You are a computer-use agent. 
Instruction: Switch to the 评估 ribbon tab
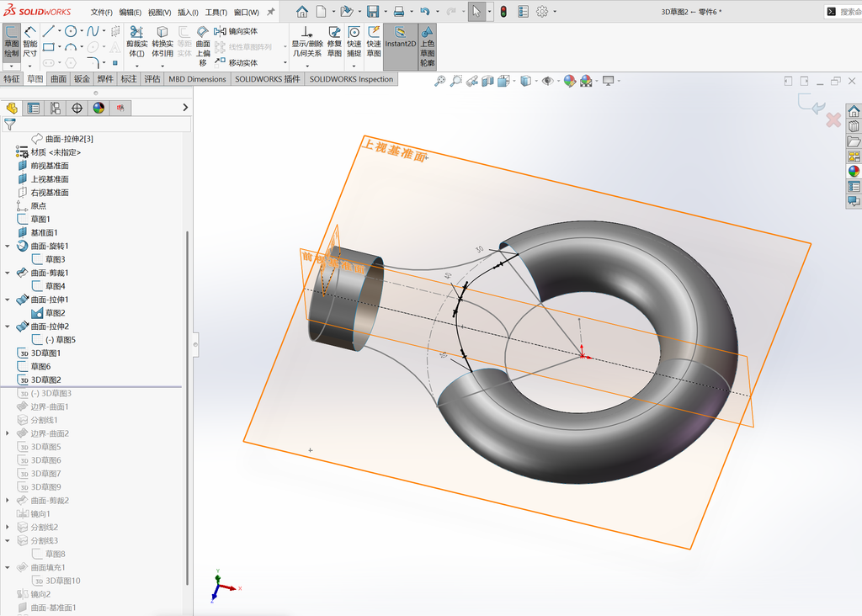coord(152,79)
